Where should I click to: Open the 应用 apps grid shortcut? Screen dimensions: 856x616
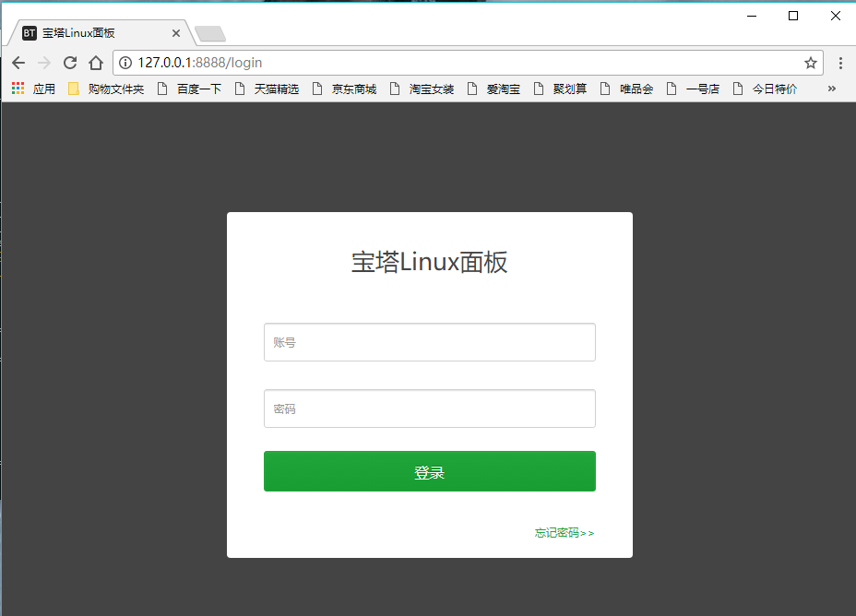pos(33,89)
